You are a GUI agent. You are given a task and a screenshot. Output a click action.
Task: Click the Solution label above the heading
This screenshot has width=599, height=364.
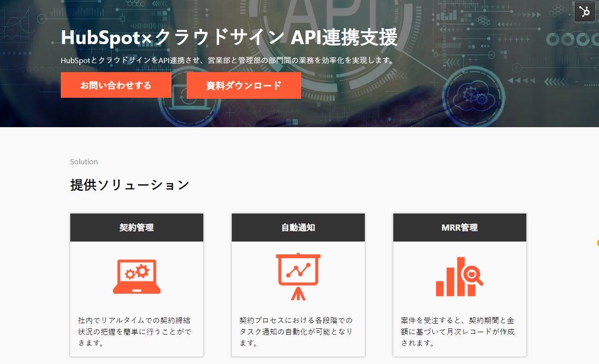pos(84,162)
